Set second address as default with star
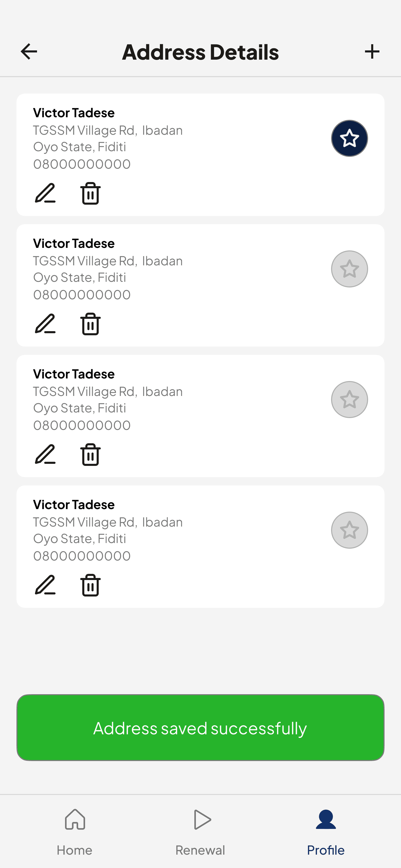The width and height of the screenshot is (401, 868). point(349,269)
